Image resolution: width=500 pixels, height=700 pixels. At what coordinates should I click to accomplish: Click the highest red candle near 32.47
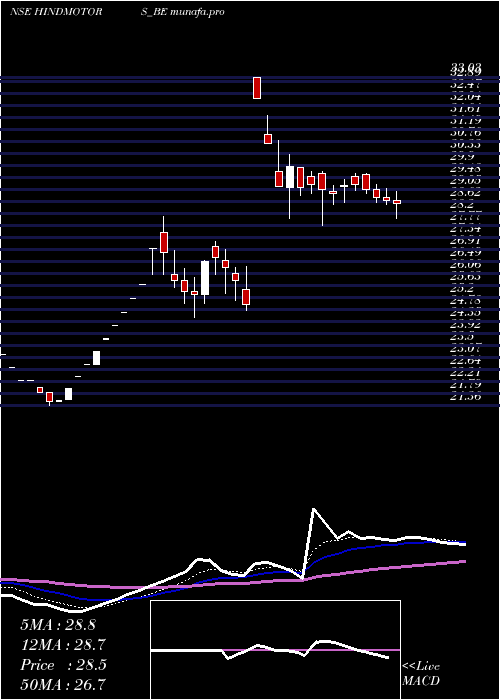[x=257, y=88]
